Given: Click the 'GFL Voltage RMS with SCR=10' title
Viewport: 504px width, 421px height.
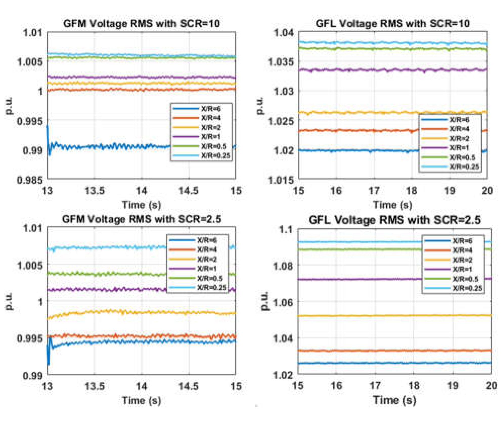Looking at the screenshot, I should (x=393, y=24).
